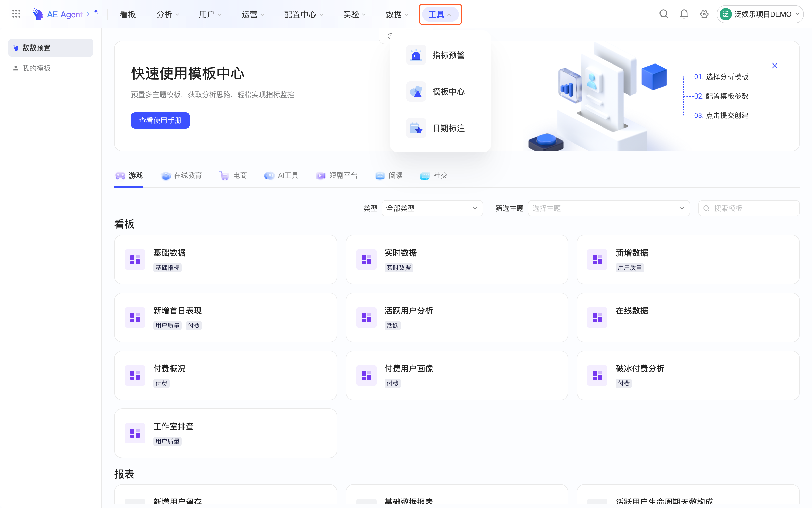Click the 付费概况 dashboard icon
The width and height of the screenshot is (812, 508).
coord(135,375)
